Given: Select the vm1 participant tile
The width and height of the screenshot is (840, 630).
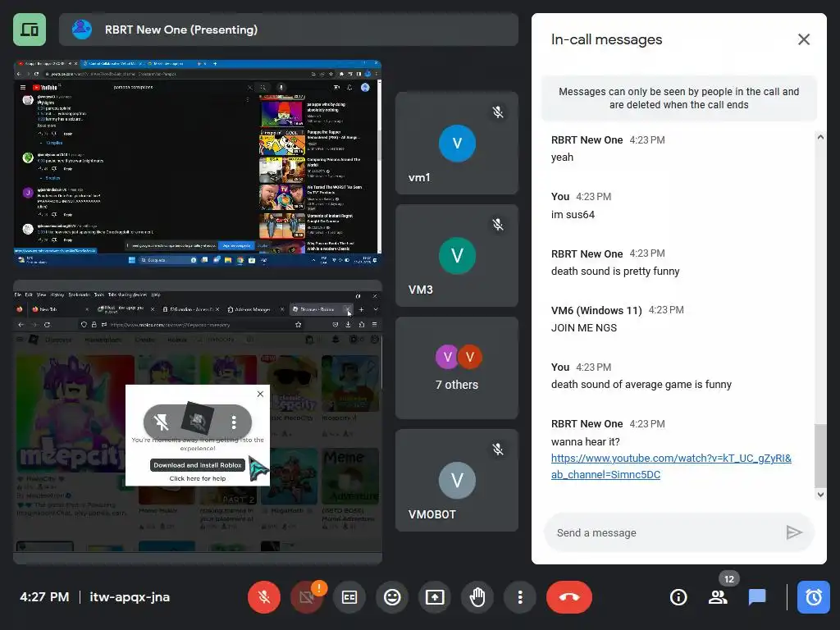Looking at the screenshot, I should point(456,143).
